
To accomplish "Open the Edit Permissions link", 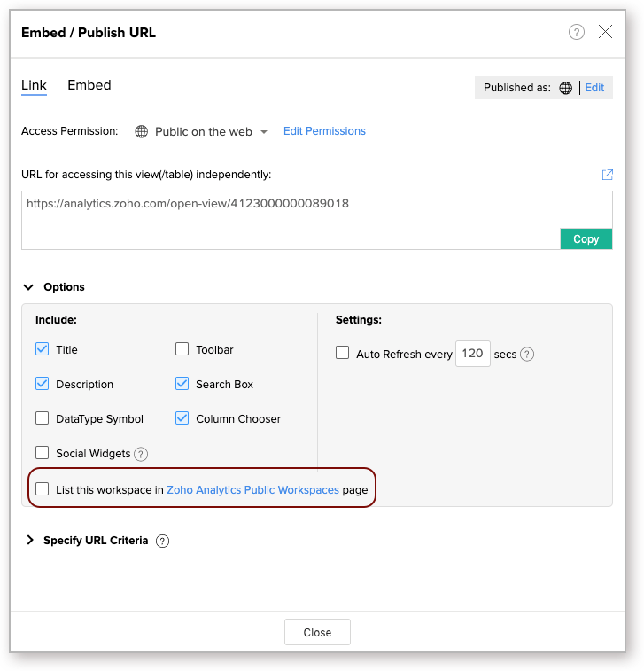I will click(x=324, y=131).
